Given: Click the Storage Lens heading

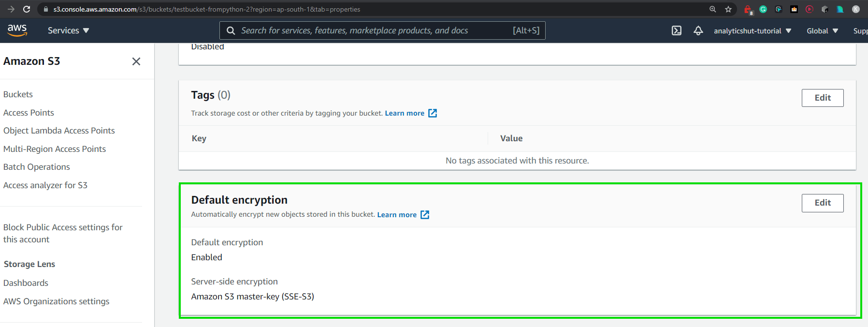Looking at the screenshot, I should pyautogui.click(x=29, y=264).
